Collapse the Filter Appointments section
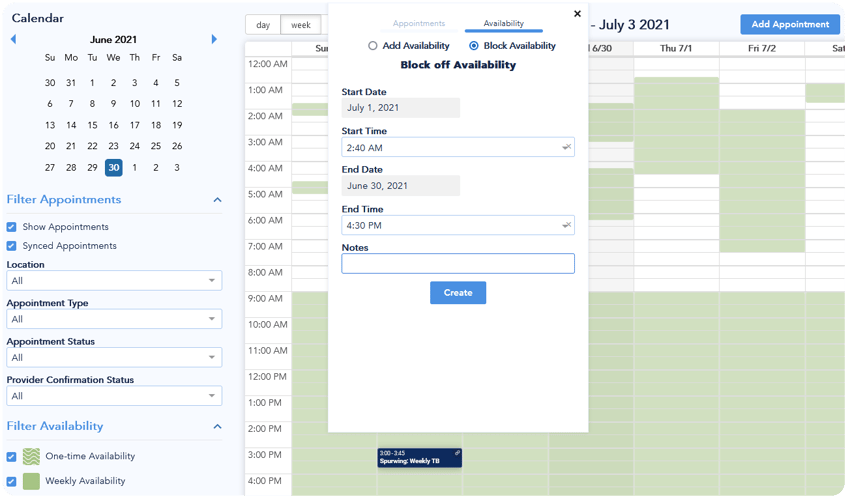This screenshot has width=850, height=497. coord(217,200)
